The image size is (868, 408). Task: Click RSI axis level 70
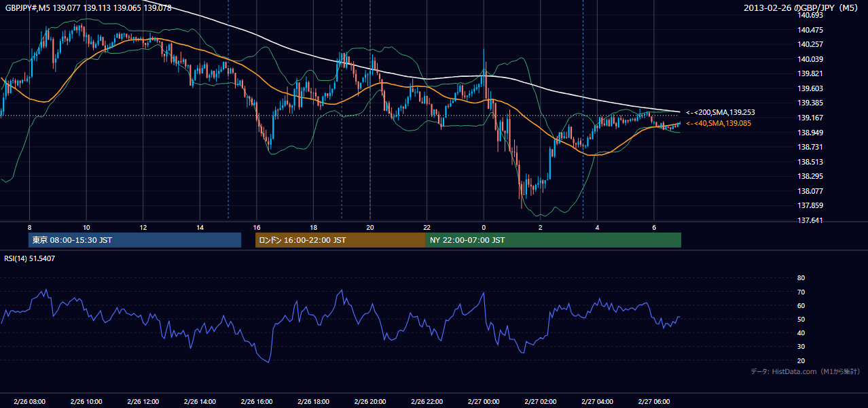(801, 292)
